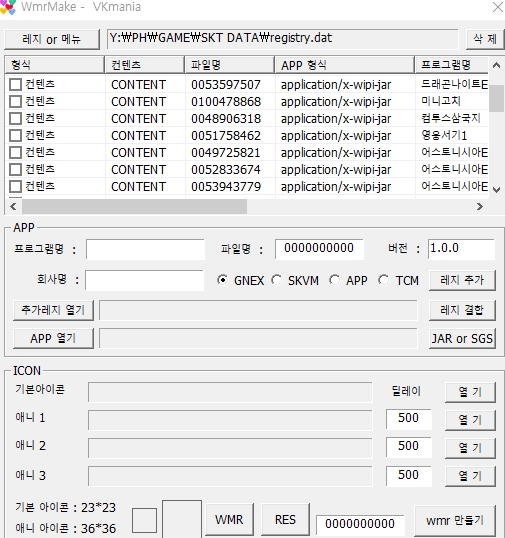Click the 기본아이콘 path field
Viewport: 505px width, 538px height.
pyautogui.click(x=230, y=392)
